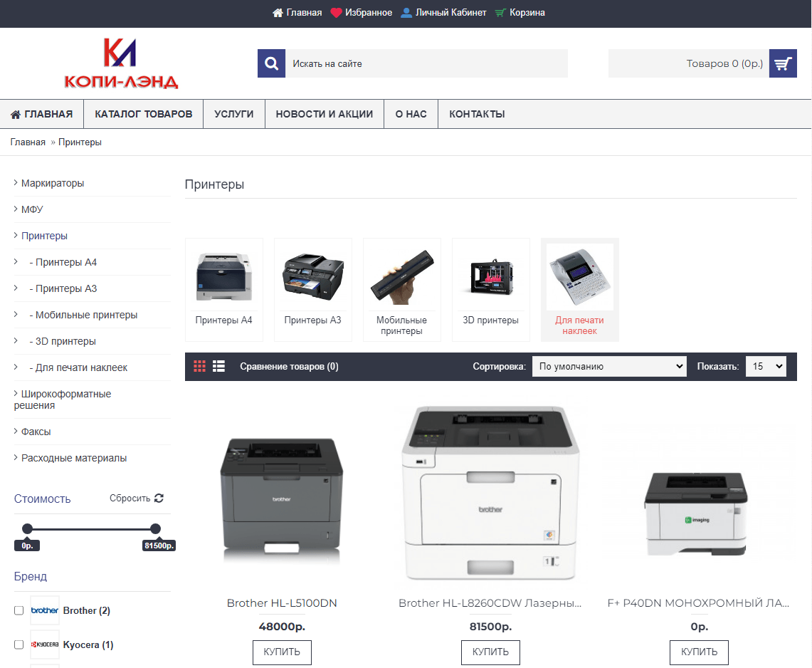
Task: Expand Маркираторы sidebar category
Action: click(x=52, y=183)
